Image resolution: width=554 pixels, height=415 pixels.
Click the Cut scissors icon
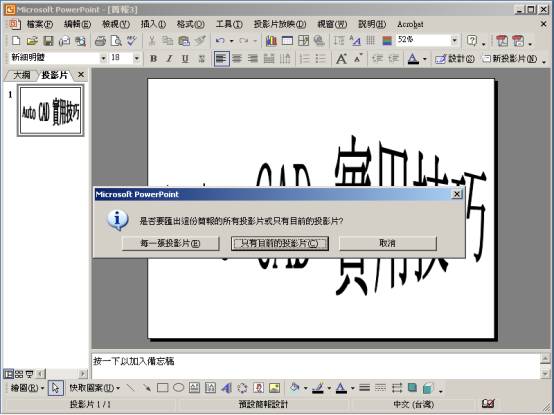pyautogui.click(x=152, y=41)
